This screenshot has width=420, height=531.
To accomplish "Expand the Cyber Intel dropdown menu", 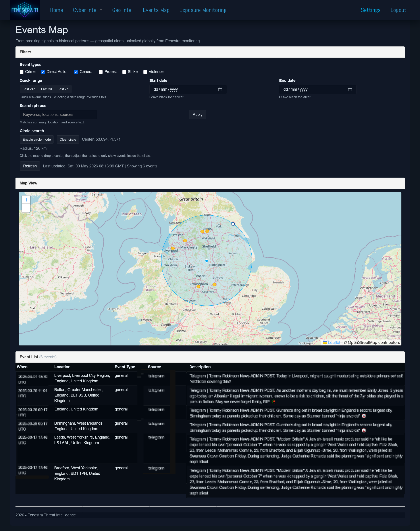I will click(88, 10).
